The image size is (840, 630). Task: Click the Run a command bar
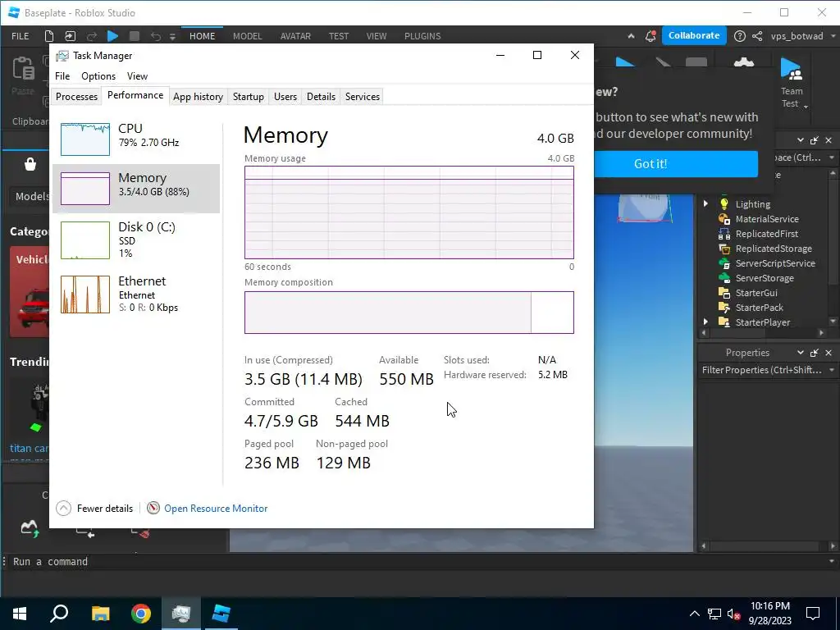(x=418, y=561)
